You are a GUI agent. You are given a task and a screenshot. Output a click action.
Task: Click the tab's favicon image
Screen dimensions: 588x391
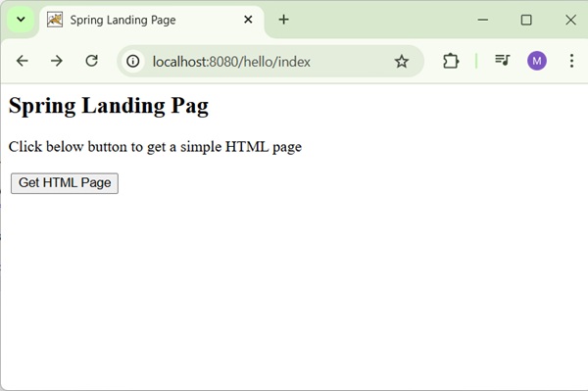click(55, 20)
